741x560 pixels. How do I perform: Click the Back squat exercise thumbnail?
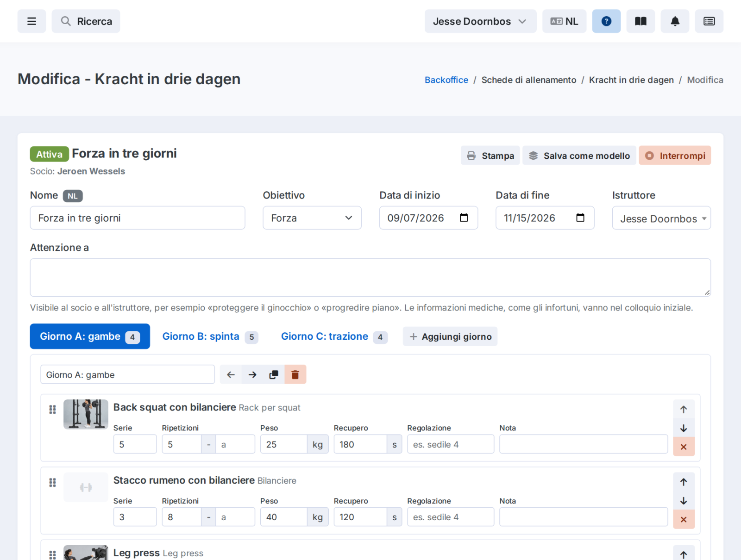coord(86,414)
